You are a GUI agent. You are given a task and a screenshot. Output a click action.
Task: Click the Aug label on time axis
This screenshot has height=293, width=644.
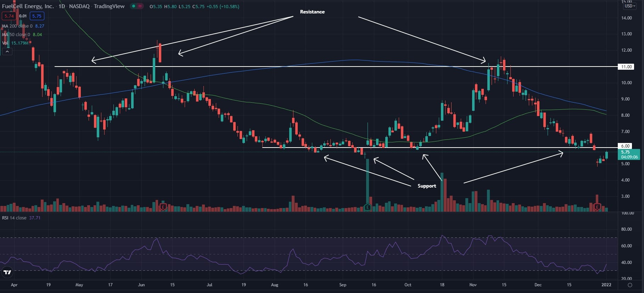(x=274, y=285)
